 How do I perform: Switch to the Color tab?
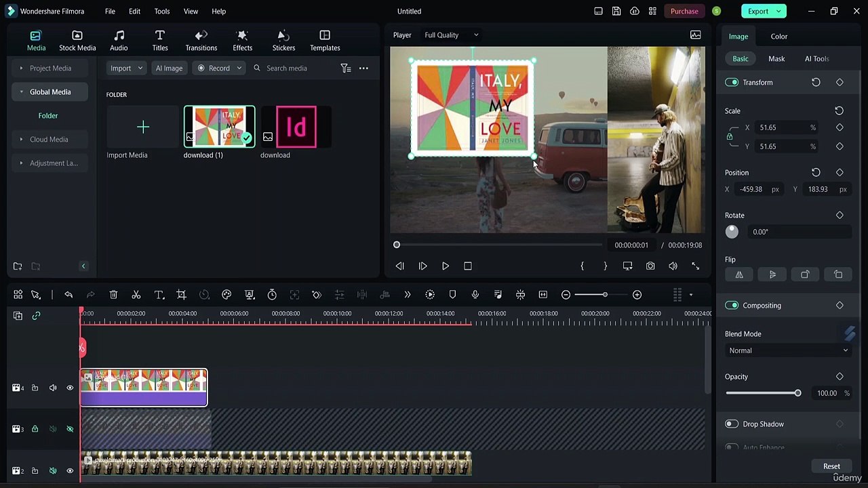(x=778, y=37)
